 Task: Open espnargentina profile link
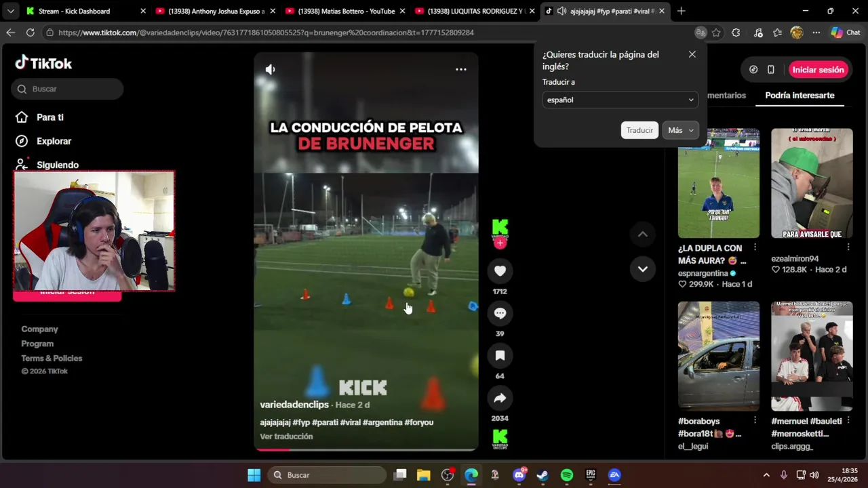(x=703, y=273)
